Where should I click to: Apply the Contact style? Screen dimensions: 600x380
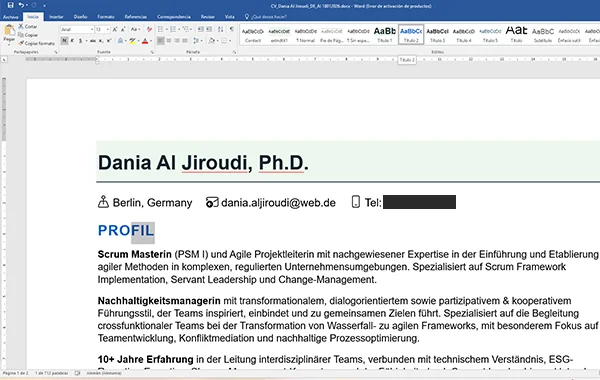253,35
